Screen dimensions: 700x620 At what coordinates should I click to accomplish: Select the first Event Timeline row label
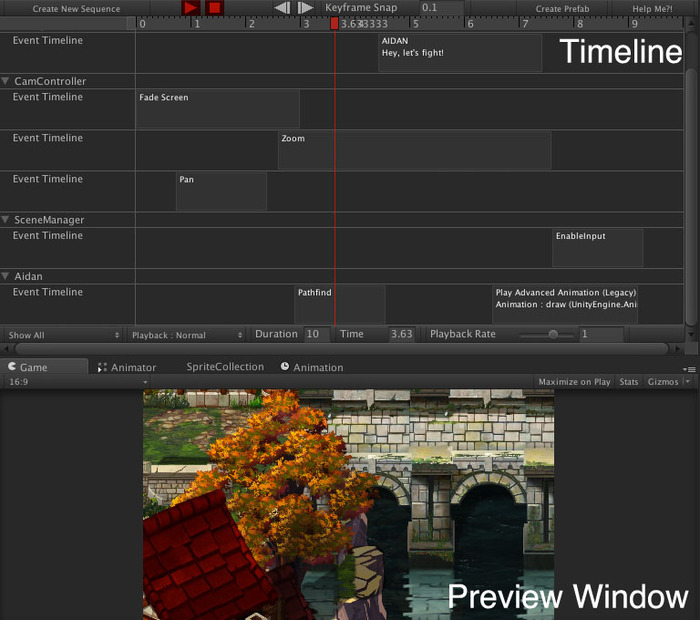click(x=48, y=40)
